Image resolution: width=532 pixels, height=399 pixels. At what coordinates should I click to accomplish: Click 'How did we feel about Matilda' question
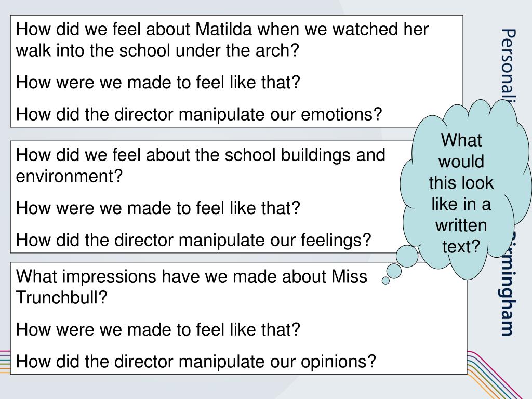click(222, 39)
